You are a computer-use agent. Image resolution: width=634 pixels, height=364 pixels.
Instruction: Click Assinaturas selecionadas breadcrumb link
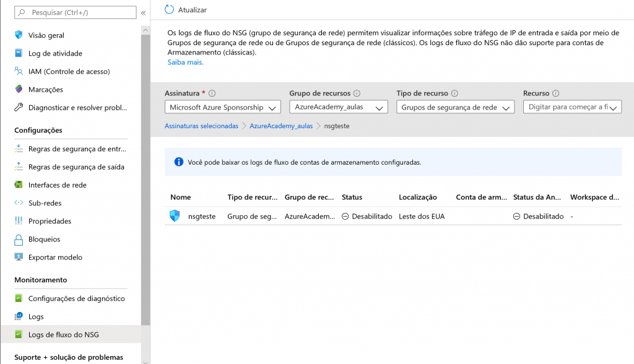(x=201, y=126)
